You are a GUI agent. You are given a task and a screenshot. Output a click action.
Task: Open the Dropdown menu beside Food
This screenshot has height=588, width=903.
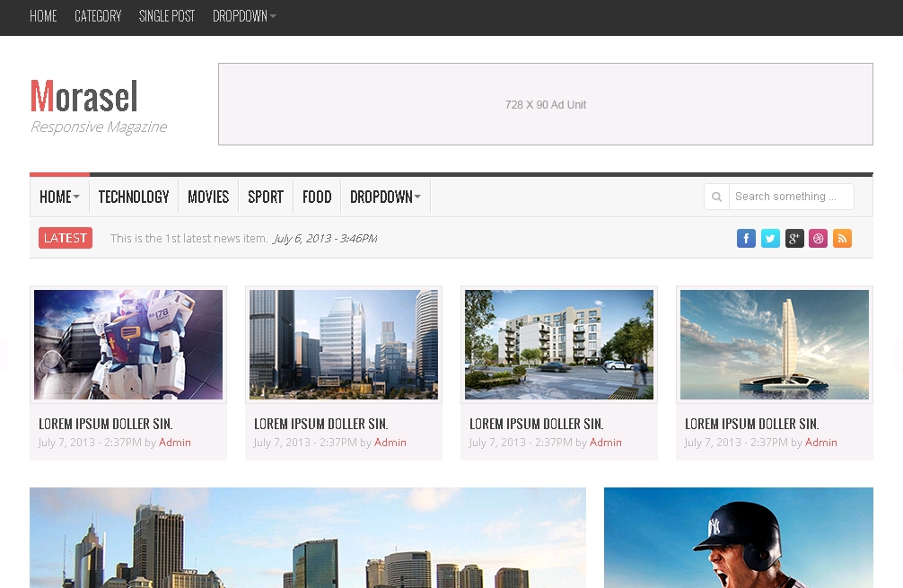click(x=385, y=197)
